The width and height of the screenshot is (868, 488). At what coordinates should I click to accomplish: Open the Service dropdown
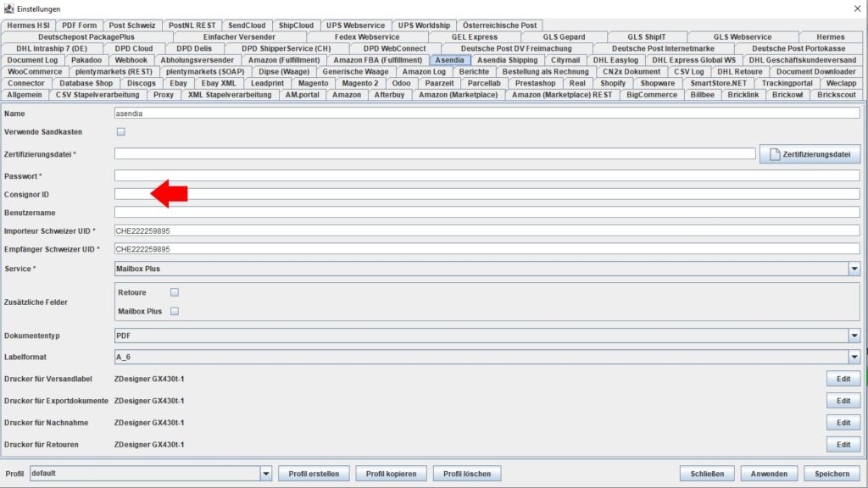point(854,269)
